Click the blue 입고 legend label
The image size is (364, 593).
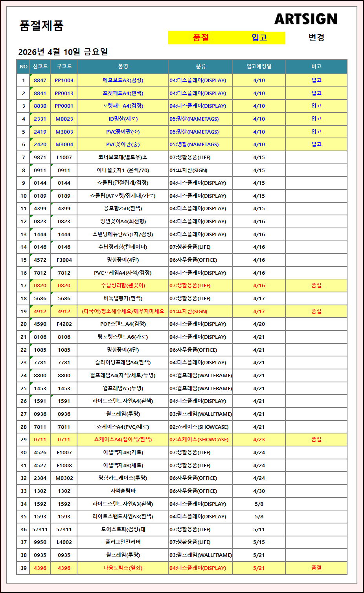coord(259,38)
